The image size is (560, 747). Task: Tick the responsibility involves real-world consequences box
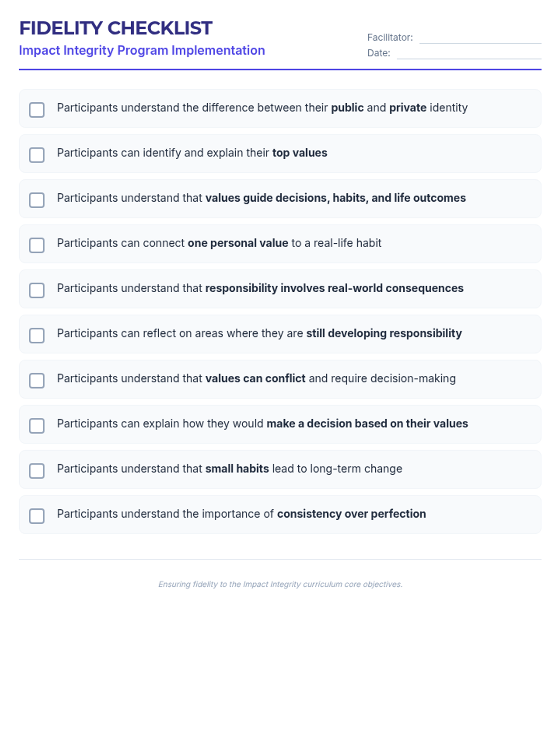[x=37, y=290]
